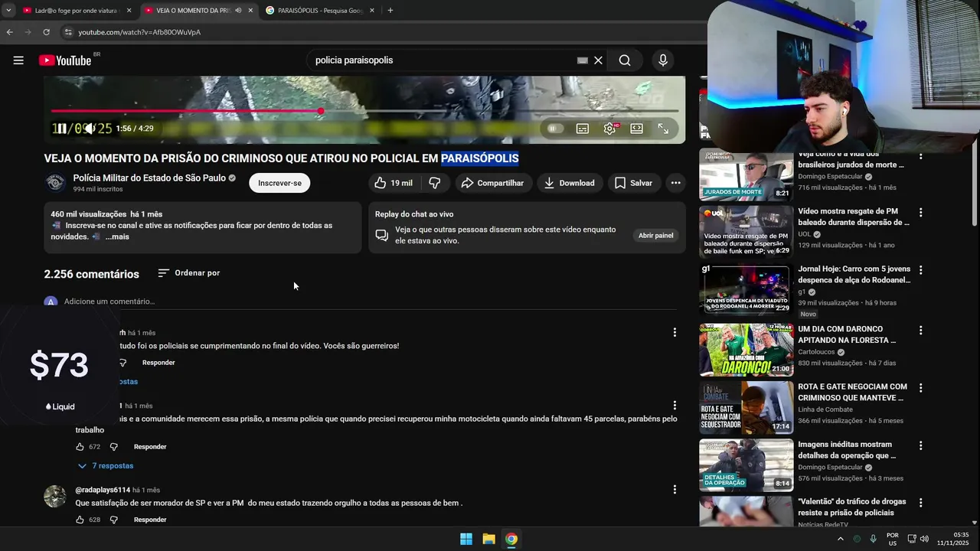
Task: Open Jurados de Morte video thumbnail
Action: click(746, 175)
